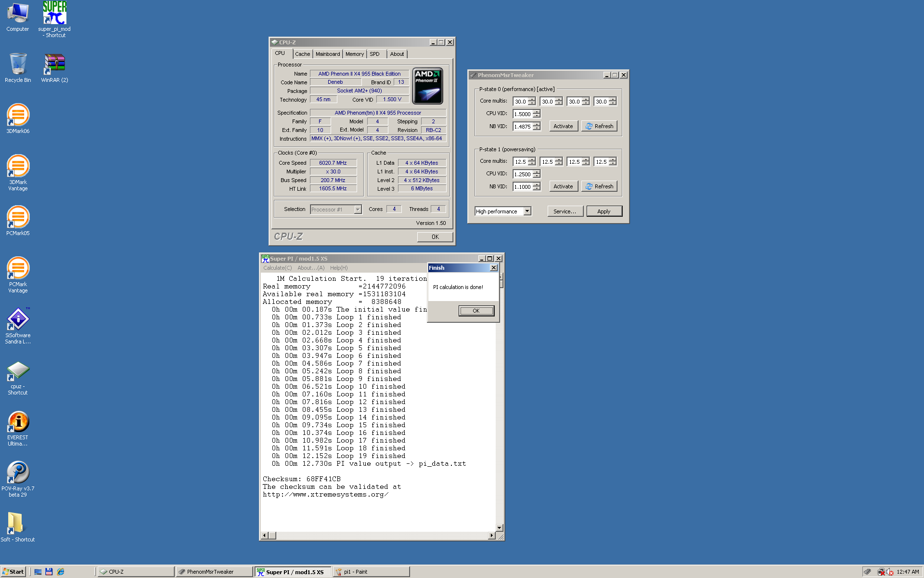The height and width of the screenshot is (578, 924).
Task: Launch 3DMark06 from the desktop
Action: (18, 118)
